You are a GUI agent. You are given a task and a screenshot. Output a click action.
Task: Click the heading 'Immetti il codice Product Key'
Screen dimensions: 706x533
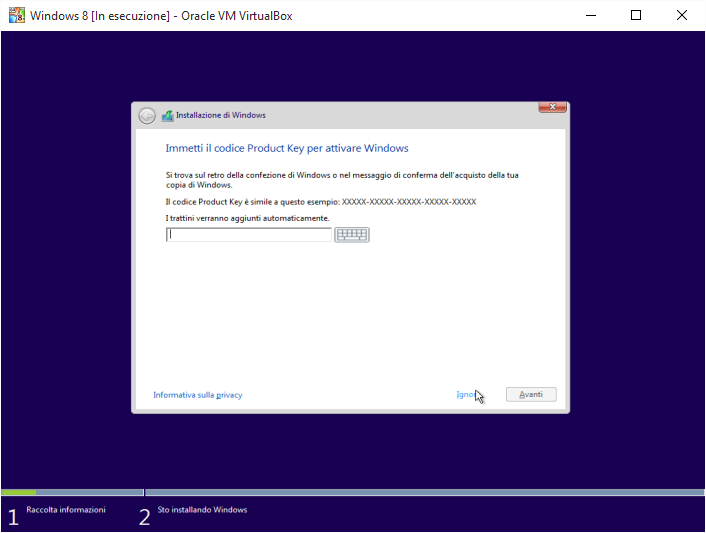tap(287, 148)
